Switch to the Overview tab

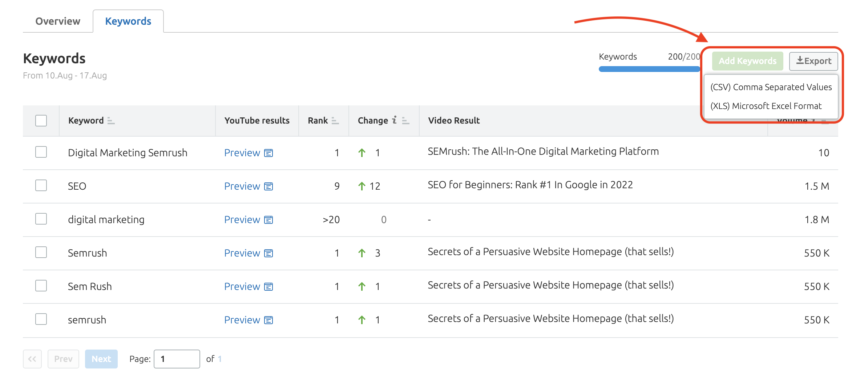(58, 21)
